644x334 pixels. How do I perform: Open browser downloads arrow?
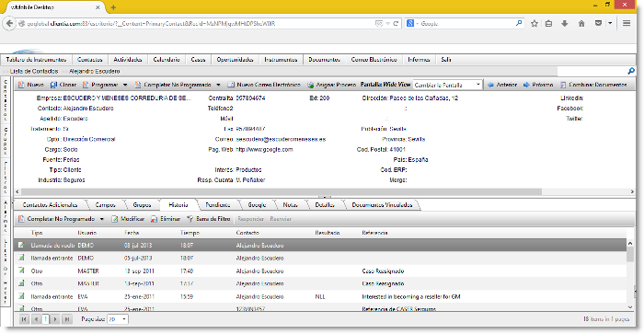coord(565,23)
